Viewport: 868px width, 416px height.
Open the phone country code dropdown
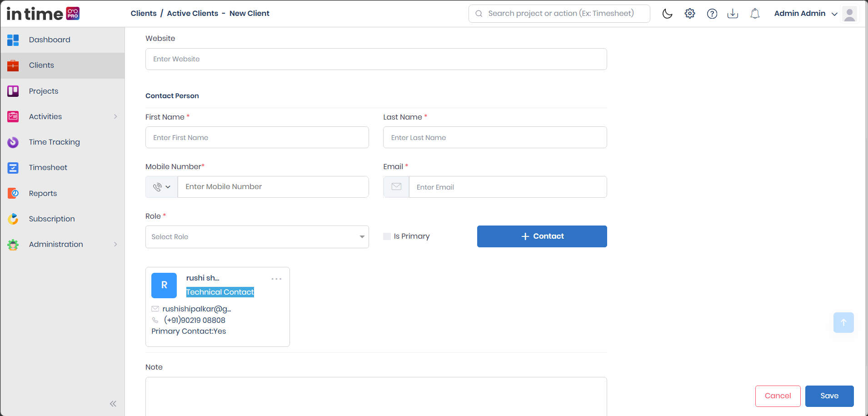coord(162,187)
